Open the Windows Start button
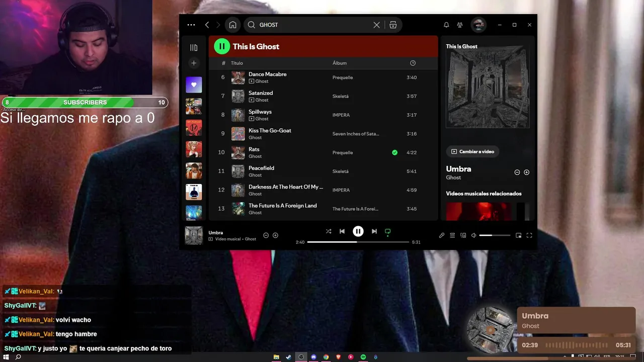The width and height of the screenshot is (644, 362). tap(6, 357)
